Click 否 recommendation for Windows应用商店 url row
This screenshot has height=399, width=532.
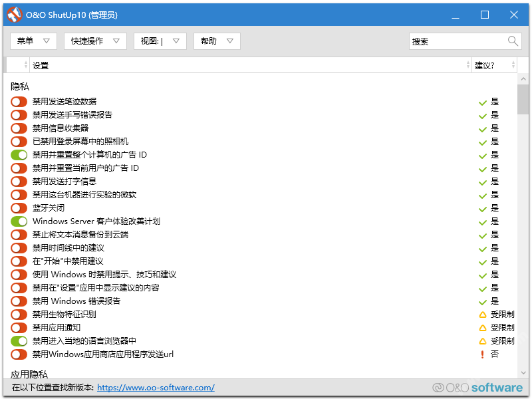click(x=495, y=354)
